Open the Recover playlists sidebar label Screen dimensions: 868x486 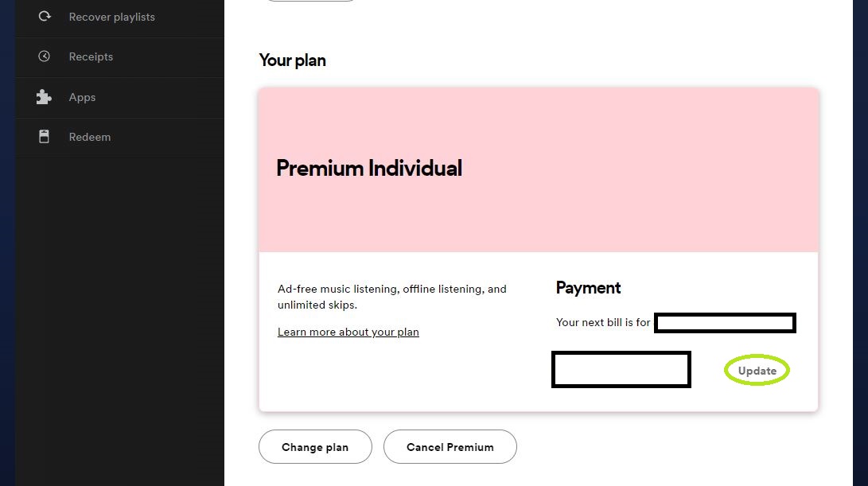[x=111, y=17]
